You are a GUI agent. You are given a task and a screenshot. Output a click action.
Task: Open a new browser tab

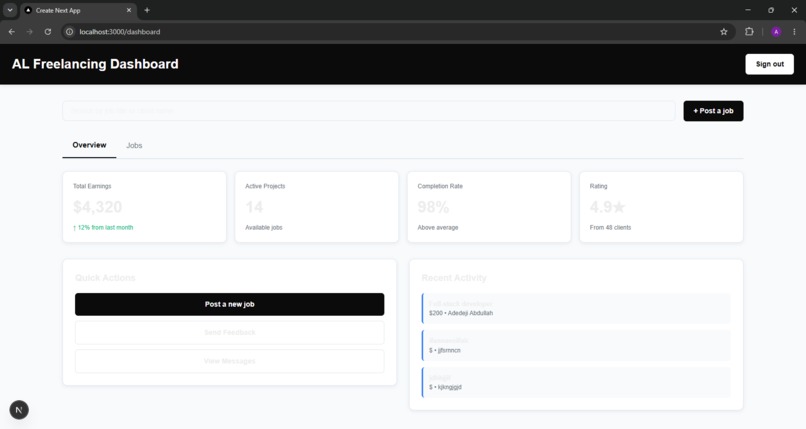tap(147, 10)
